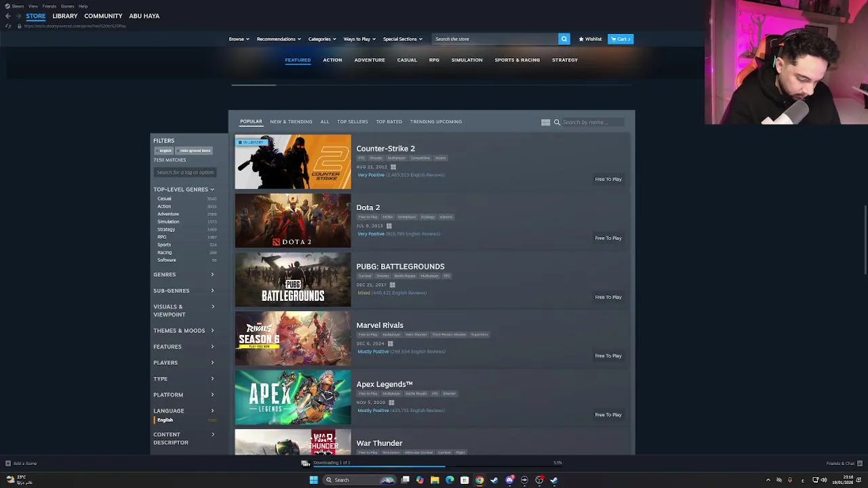Viewport: 868px width, 488px height.
Task: Click the Windows platform icon on Counter-Strike 2 row
Action: pos(393,167)
